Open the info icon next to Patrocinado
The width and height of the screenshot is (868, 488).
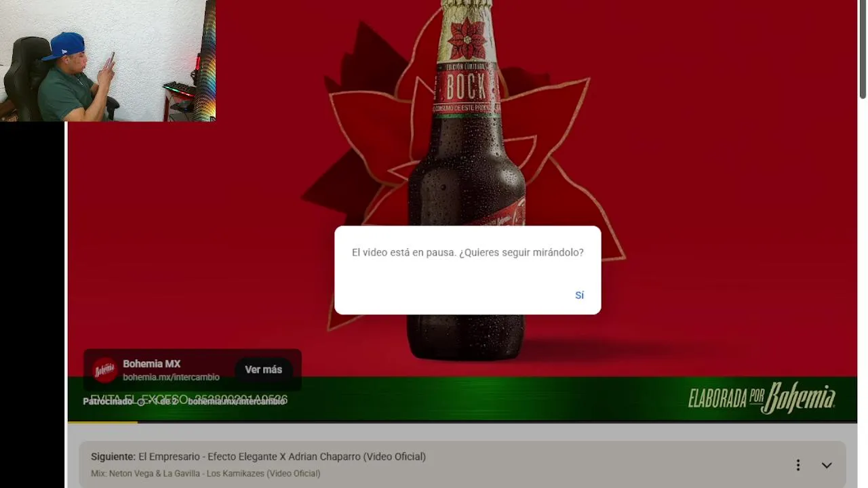pyautogui.click(x=141, y=401)
